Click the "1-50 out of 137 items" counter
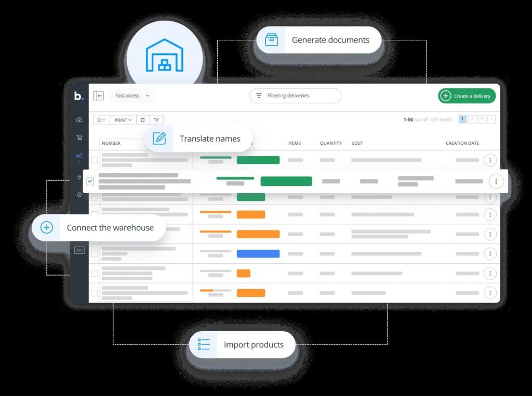Viewport: 532px width, 396px height. pos(428,119)
